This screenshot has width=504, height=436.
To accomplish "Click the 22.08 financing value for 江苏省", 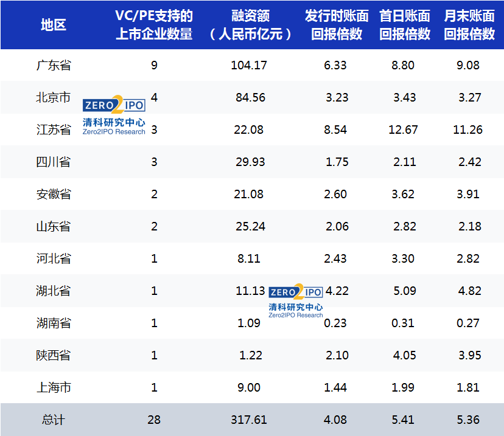I will click(x=249, y=130).
